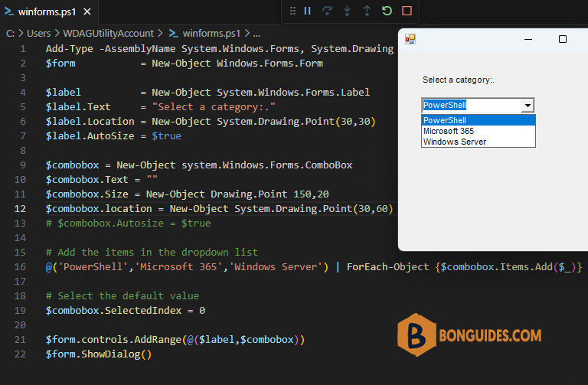Viewport: 588px width, 385px height.
Task: Click the commented Autosize line 13
Action: pos(129,223)
